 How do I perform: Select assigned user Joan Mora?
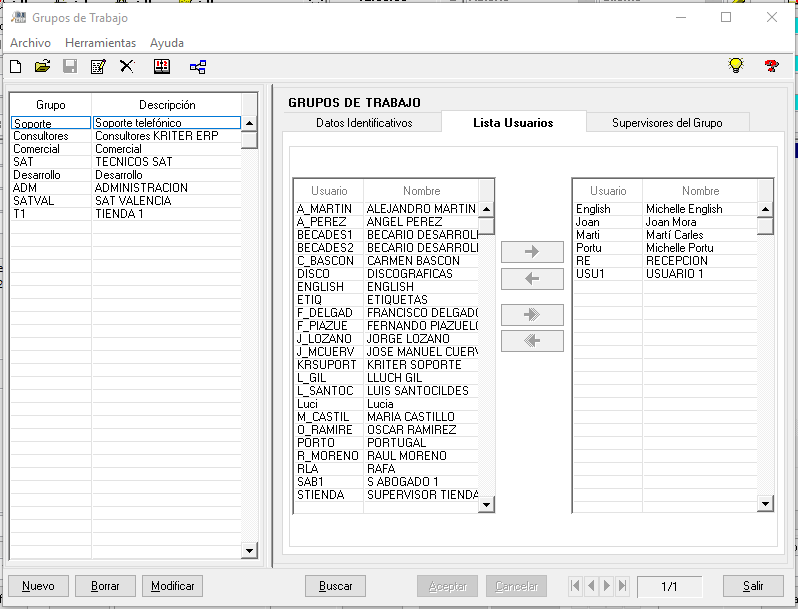665,222
